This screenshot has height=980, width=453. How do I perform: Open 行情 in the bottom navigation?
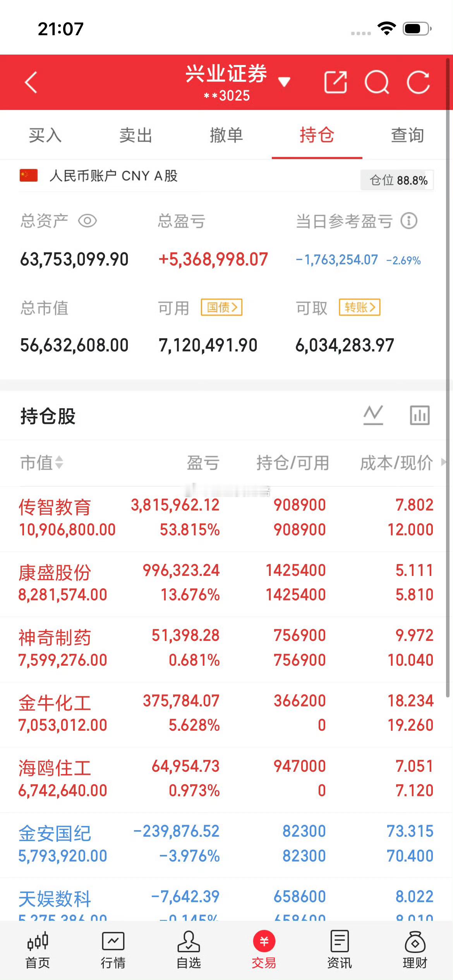click(x=113, y=950)
